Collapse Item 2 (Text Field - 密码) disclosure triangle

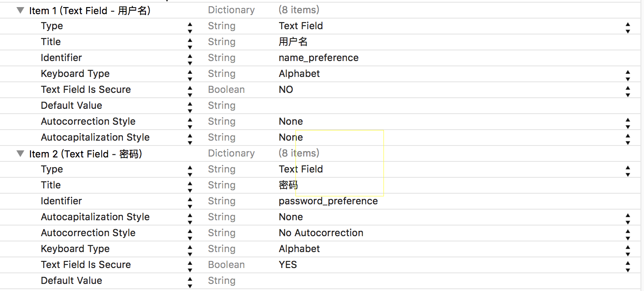click(x=20, y=153)
